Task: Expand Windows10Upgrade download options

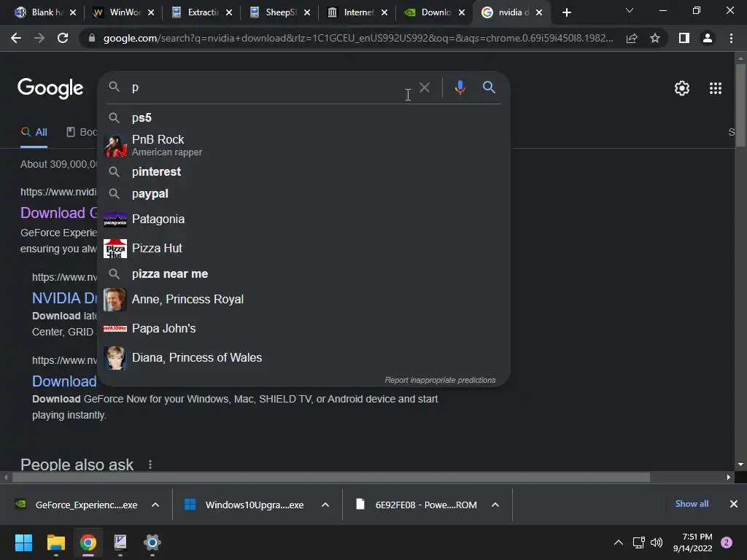Action: point(325,505)
